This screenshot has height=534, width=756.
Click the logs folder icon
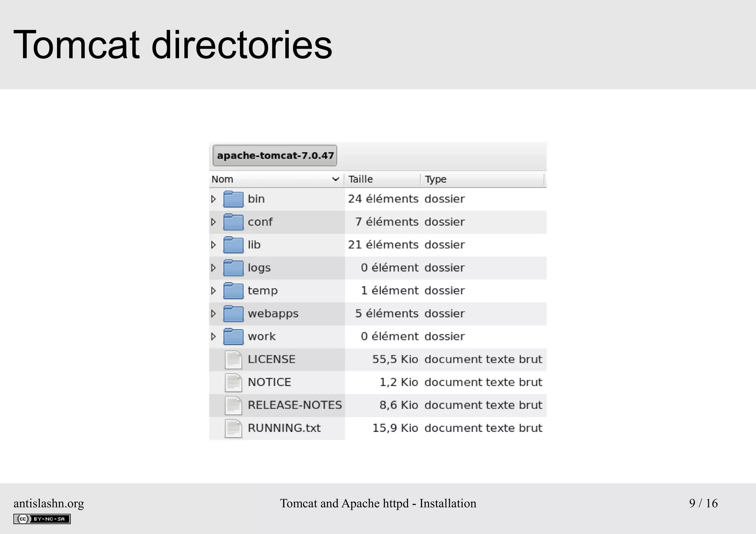(233, 268)
